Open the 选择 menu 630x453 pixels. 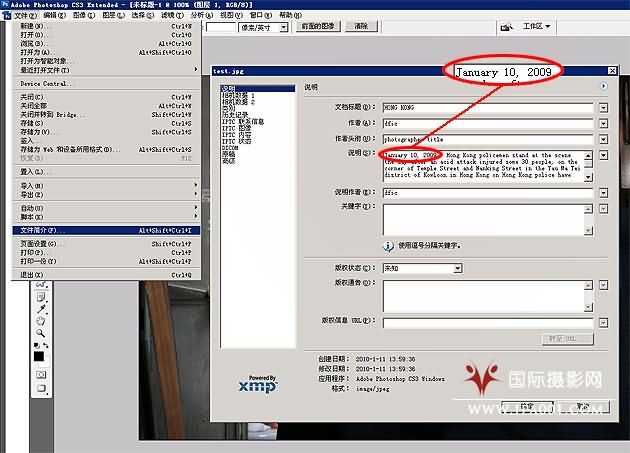click(x=143, y=15)
